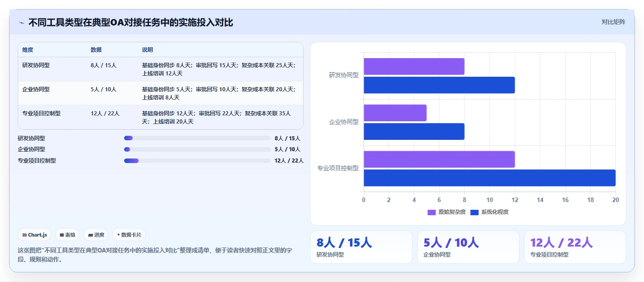Toggle the 系统化程度 legend swatch

point(474,212)
